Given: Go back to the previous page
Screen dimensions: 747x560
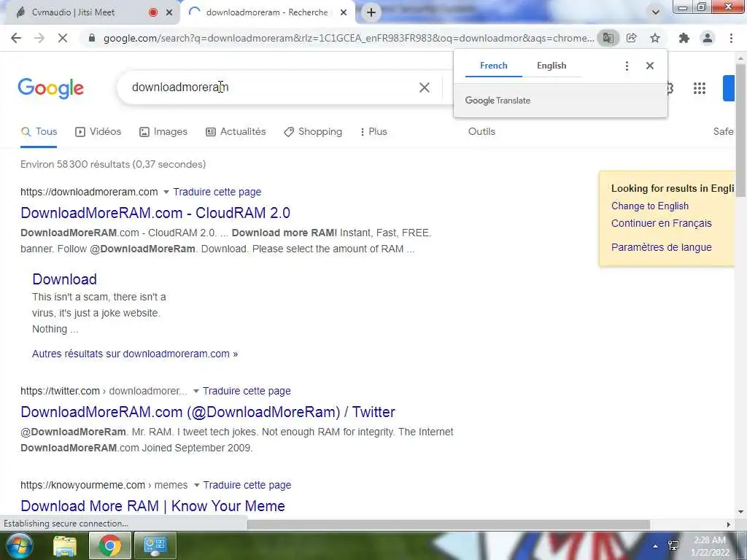Looking at the screenshot, I should 16,38.
